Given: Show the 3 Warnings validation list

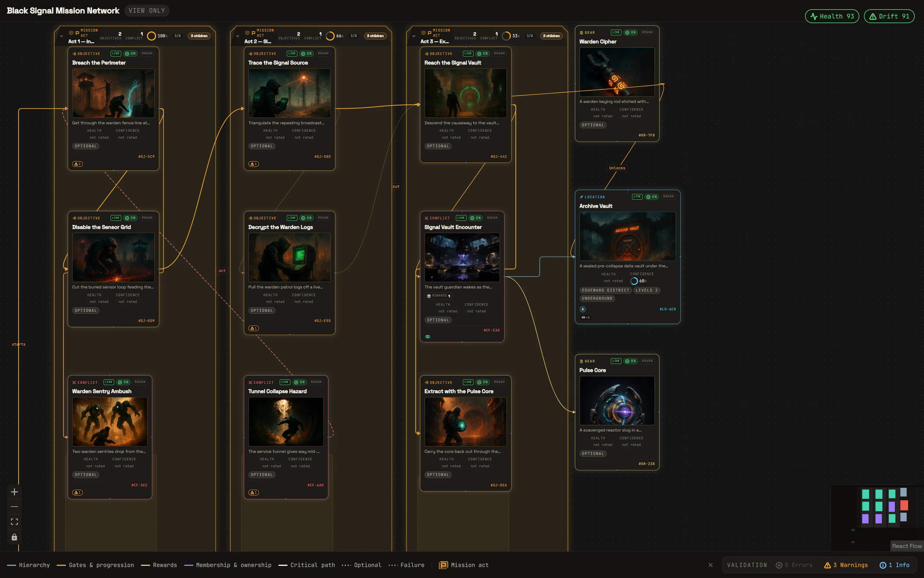Looking at the screenshot, I should click(x=846, y=565).
